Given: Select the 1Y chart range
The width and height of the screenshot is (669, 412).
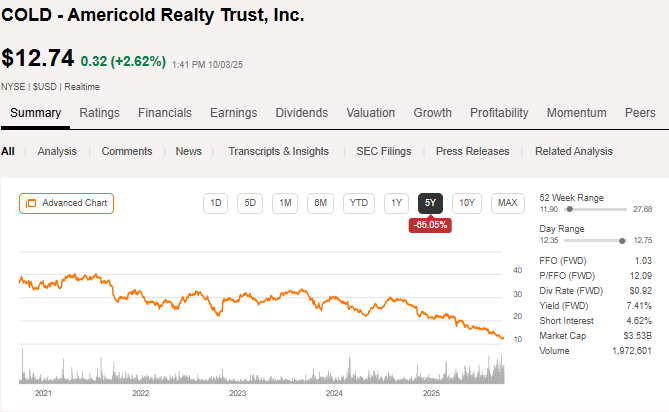Looking at the screenshot, I should tap(397, 204).
